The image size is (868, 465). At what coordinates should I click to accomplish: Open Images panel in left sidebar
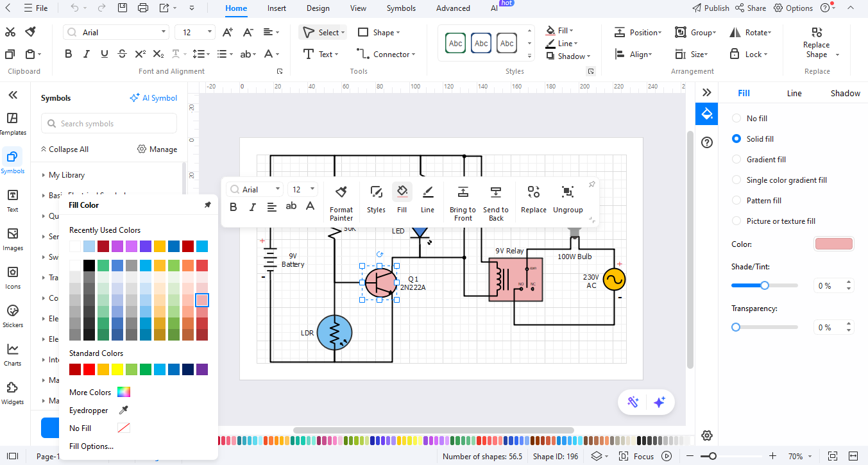(12, 239)
